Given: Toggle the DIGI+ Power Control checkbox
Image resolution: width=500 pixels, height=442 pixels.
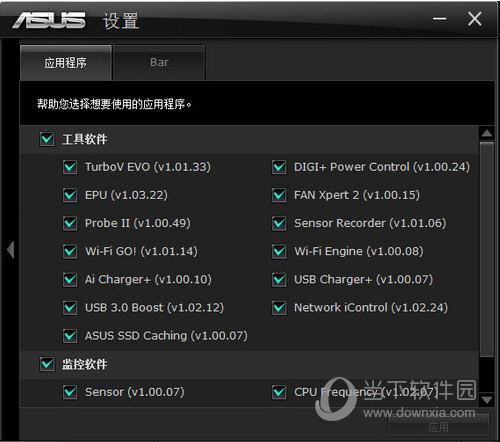Looking at the screenshot, I should pos(279,167).
